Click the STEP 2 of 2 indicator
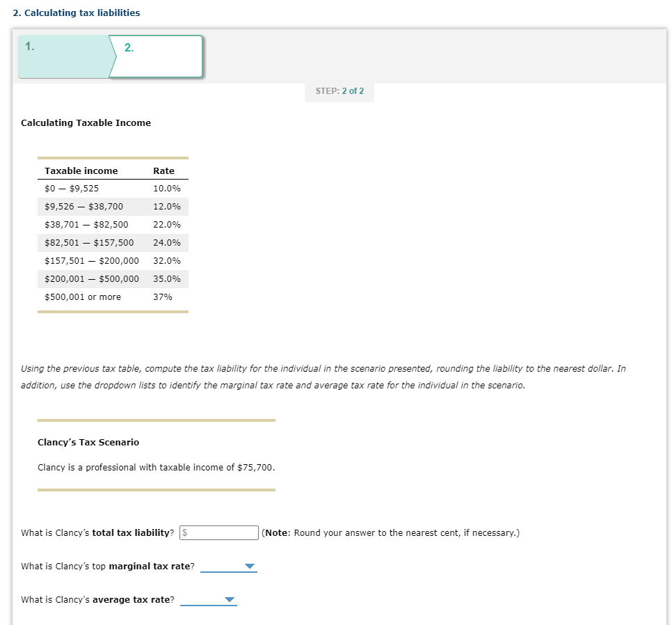672x625 pixels. 339,91
